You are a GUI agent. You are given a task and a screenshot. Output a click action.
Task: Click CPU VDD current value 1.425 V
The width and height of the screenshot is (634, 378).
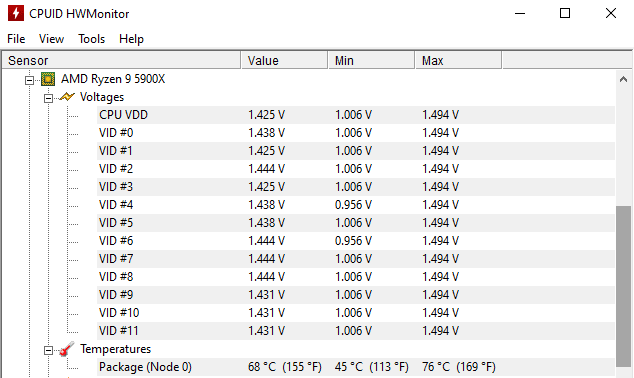(x=266, y=115)
